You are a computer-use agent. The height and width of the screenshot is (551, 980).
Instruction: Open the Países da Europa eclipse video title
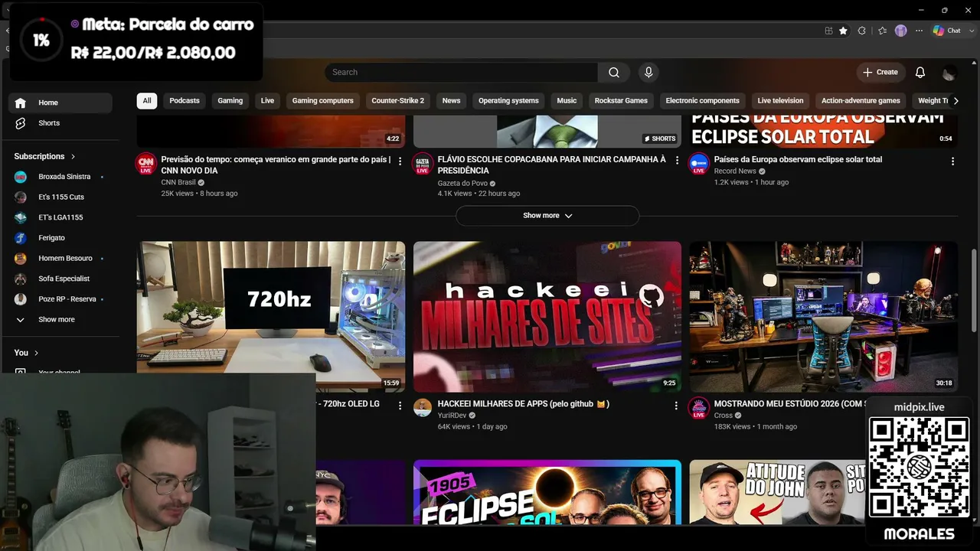point(798,159)
